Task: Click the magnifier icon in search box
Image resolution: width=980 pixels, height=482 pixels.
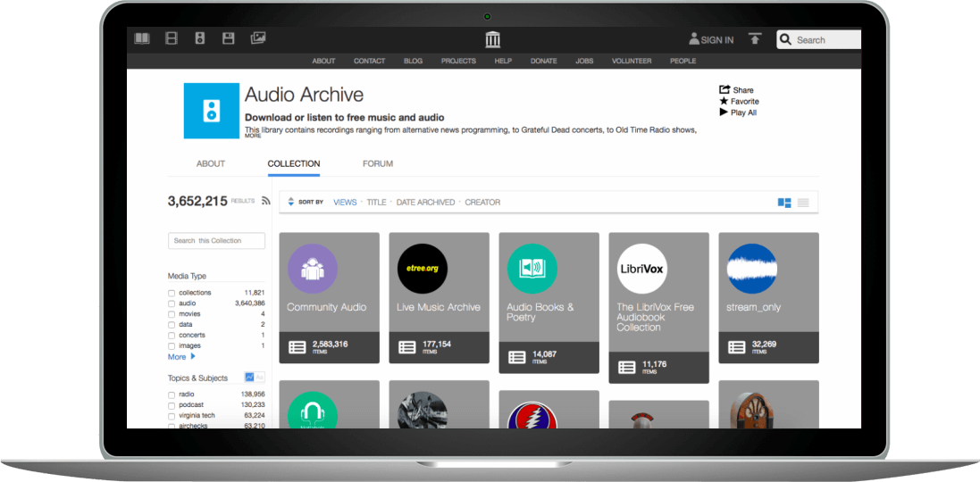Action: click(786, 39)
